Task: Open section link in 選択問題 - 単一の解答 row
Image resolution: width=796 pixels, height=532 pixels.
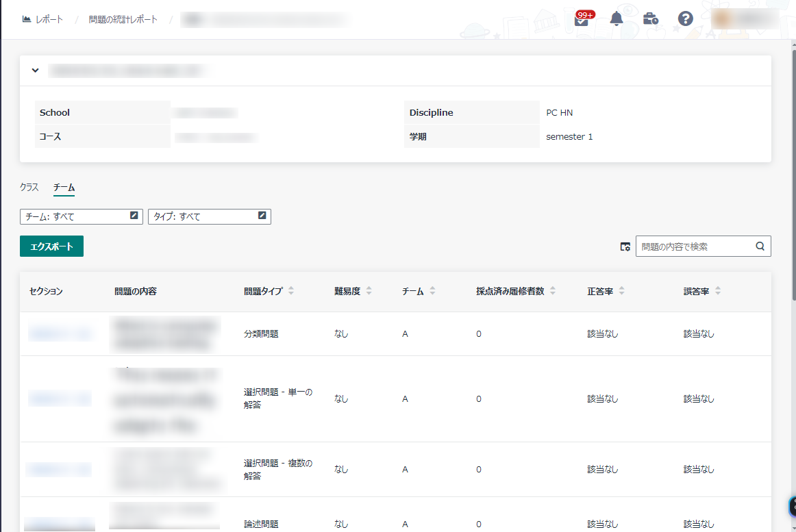Action: [60, 398]
